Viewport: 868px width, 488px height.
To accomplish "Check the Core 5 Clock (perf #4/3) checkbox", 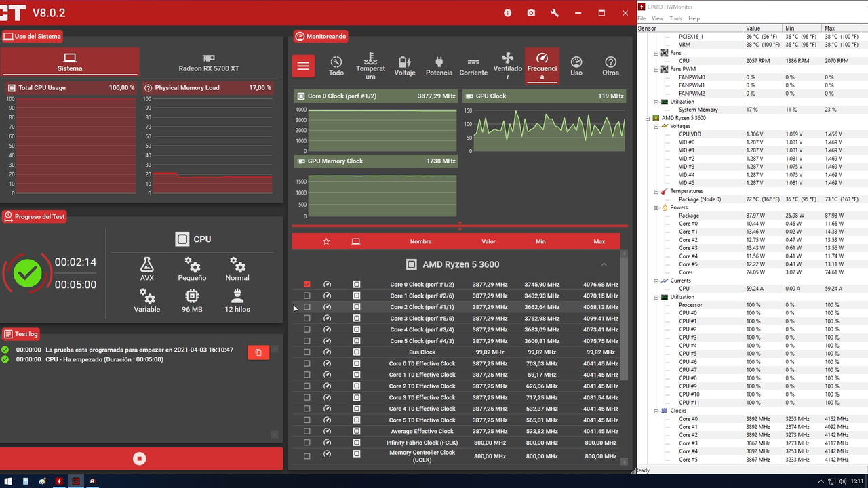I will [307, 341].
